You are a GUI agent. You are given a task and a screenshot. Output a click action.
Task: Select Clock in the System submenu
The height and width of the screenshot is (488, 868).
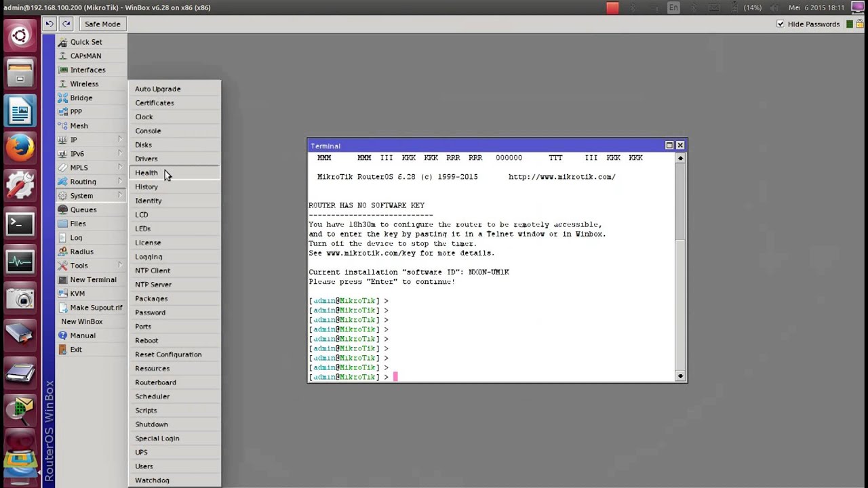pyautogui.click(x=175, y=117)
